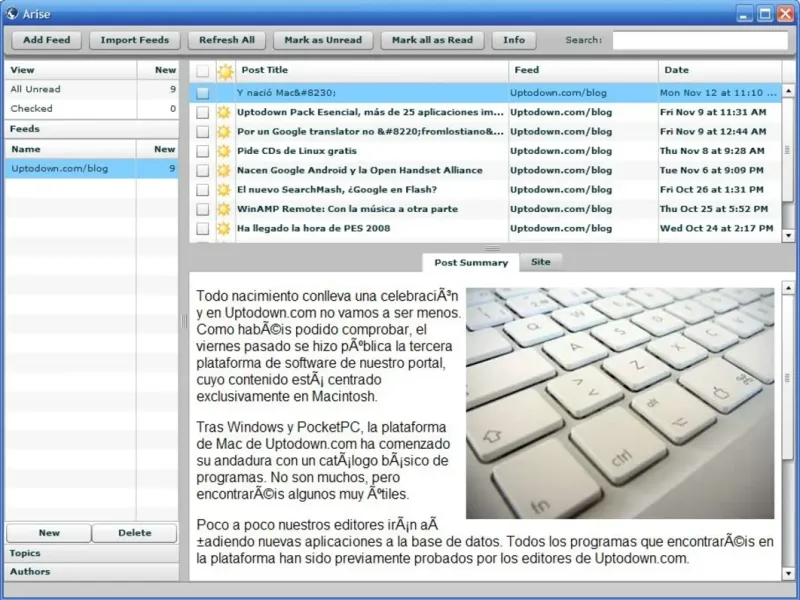Click the keyboard image in post summary

pyautogui.click(x=620, y=403)
